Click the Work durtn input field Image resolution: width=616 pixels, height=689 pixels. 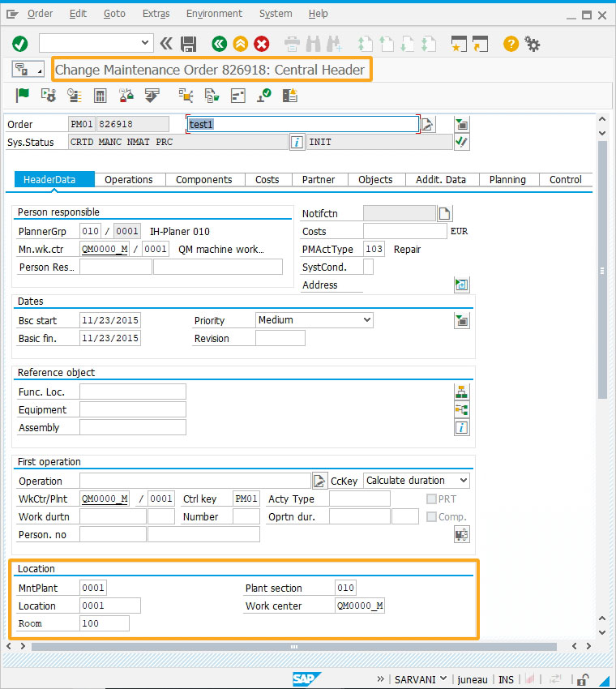click(113, 516)
